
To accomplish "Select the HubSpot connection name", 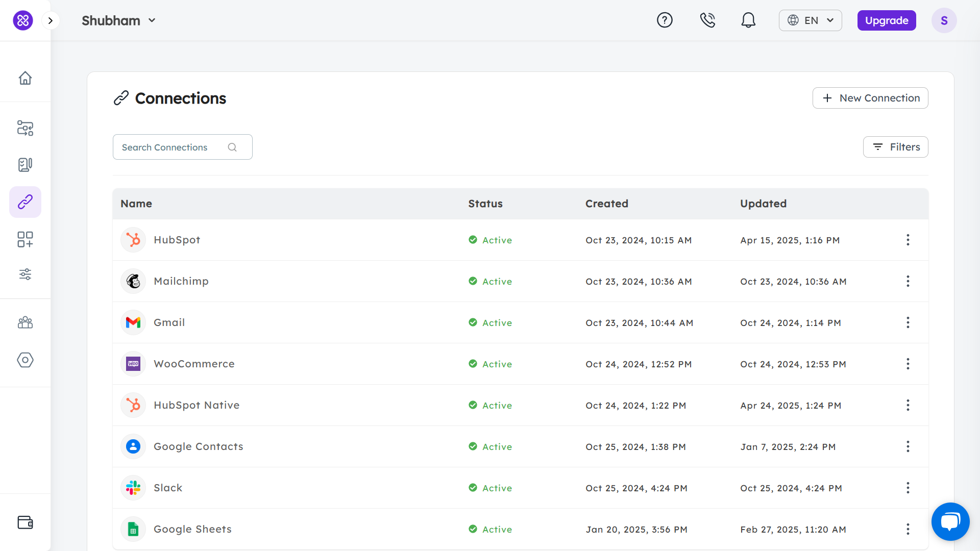I will 177,240.
